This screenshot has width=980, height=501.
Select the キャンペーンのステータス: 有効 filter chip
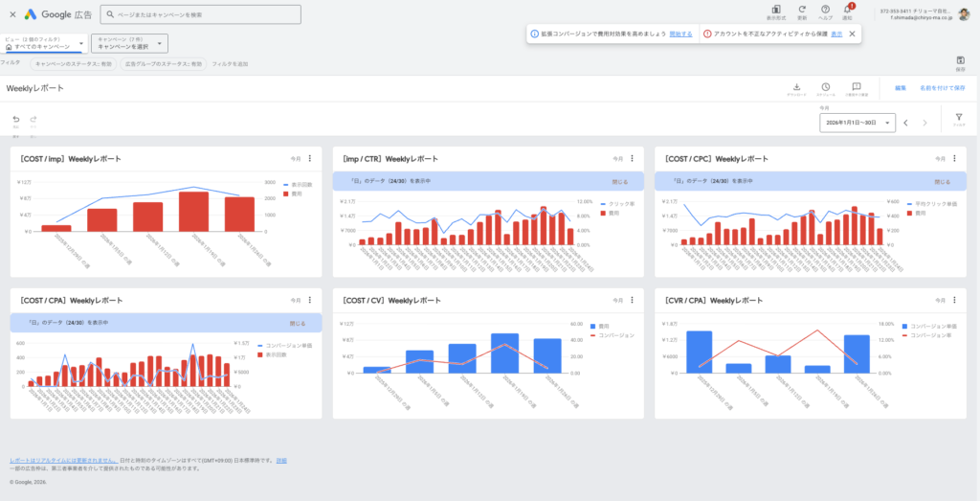[72, 63]
